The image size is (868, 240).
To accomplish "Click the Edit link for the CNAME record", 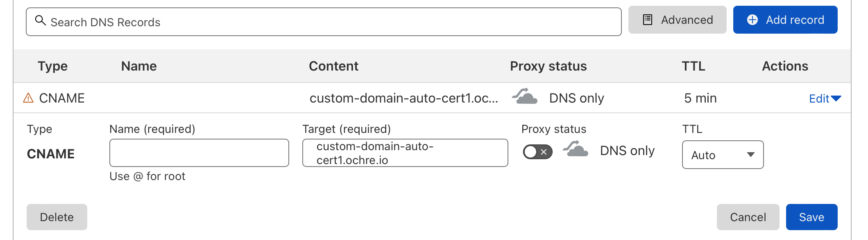I will click(x=819, y=98).
